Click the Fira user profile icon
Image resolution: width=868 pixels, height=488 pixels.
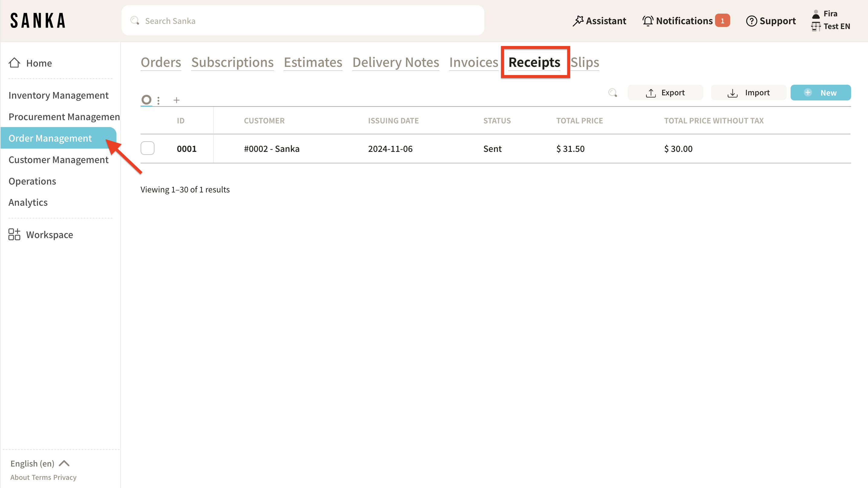click(x=816, y=14)
